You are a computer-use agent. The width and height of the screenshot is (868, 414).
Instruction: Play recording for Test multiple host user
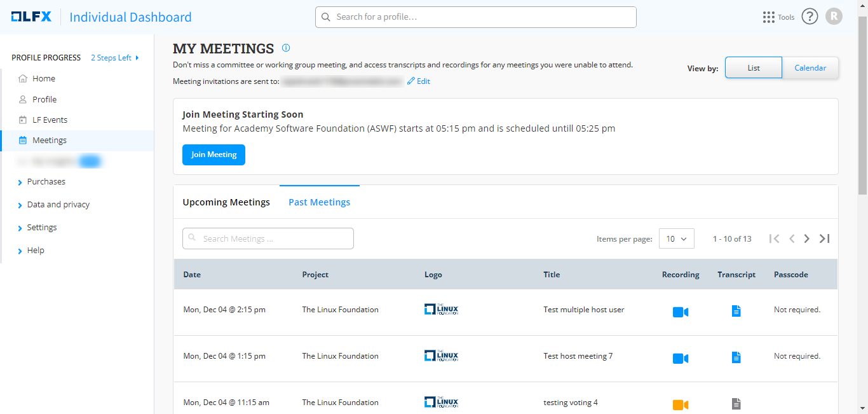pyautogui.click(x=680, y=312)
